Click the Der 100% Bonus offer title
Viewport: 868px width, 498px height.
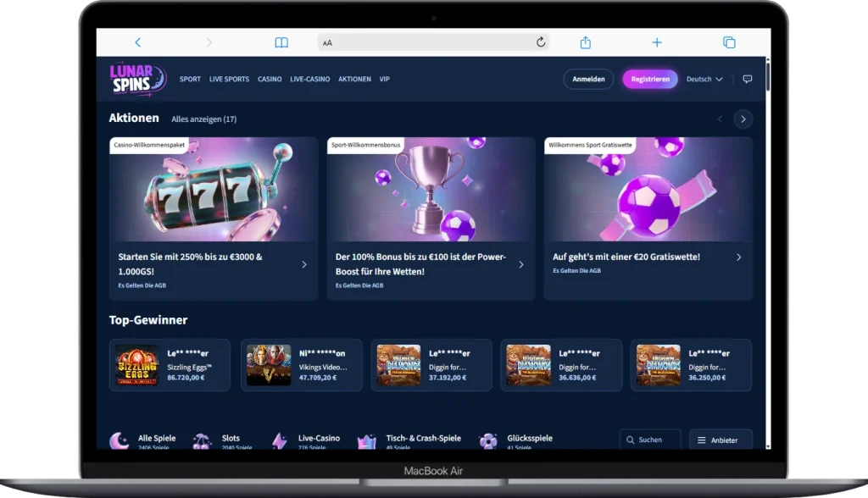click(x=420, y=264)
